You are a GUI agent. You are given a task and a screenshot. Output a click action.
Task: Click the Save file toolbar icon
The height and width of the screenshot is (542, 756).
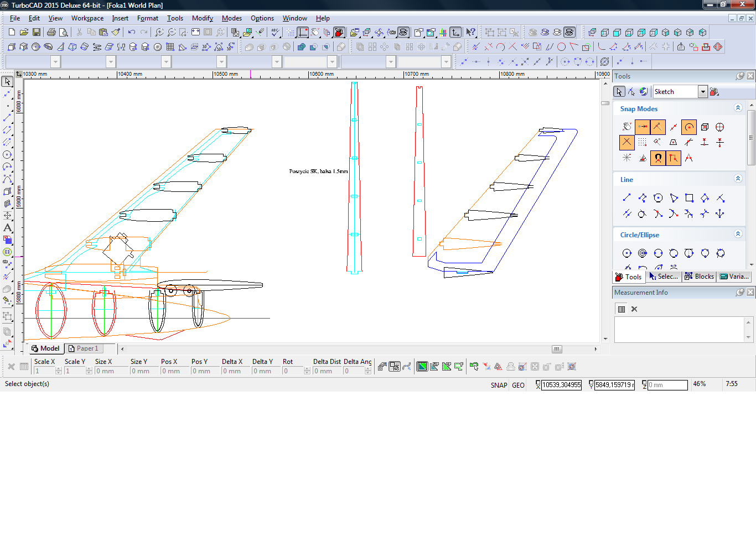37,33
